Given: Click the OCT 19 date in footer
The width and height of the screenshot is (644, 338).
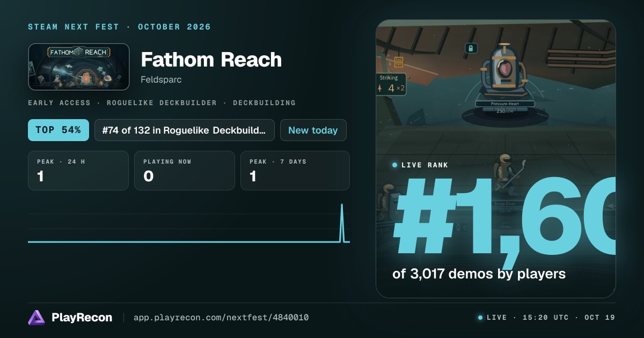Looking at the screenshot, I should tap(599, 318).
